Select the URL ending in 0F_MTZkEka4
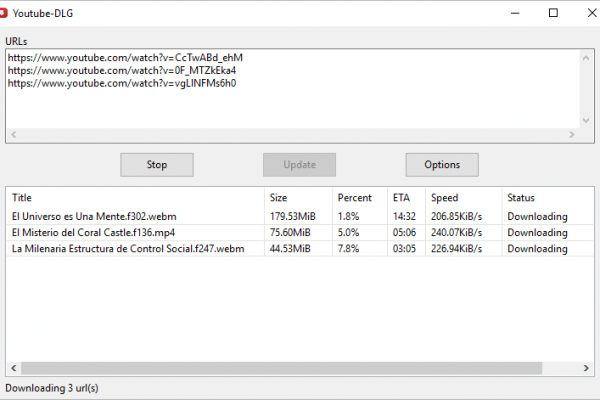Screen dimensions: 600x400 pos(122,70)
